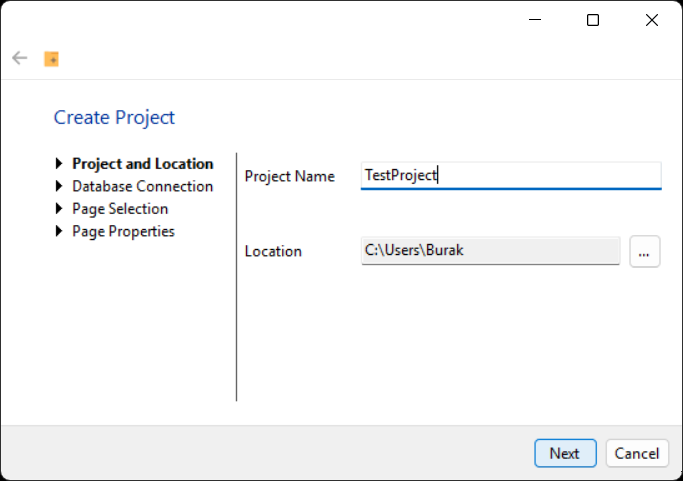Expand the Project and Location arrow
Viewport: 683px width, 481px height.
pos(59,163)
